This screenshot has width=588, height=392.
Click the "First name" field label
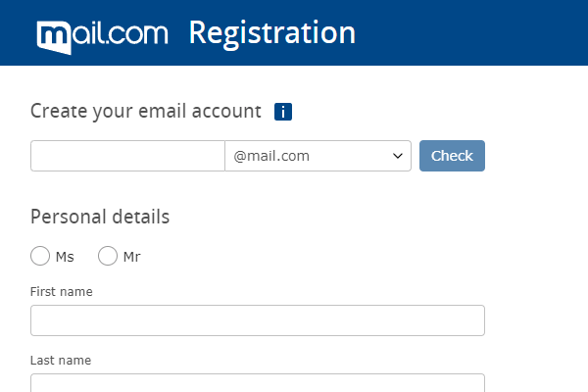62,291
